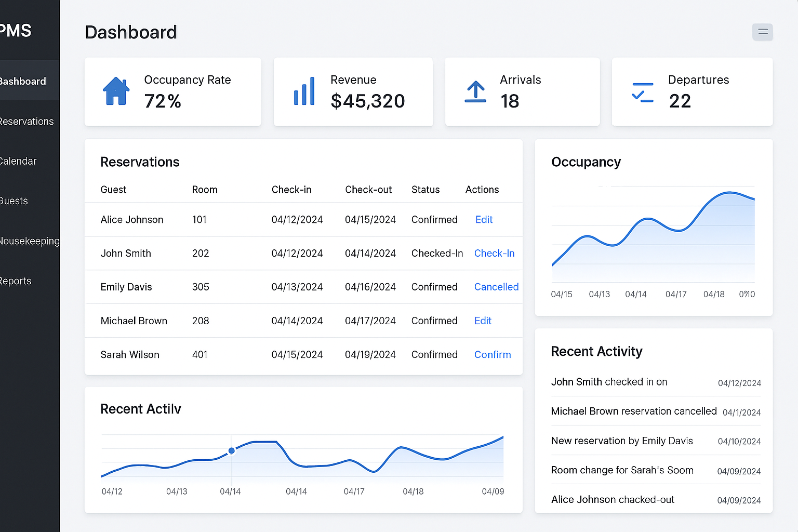Open Reservations in the sidebar
Viewport: 798px width, 532px height.
tap(27, 122)
